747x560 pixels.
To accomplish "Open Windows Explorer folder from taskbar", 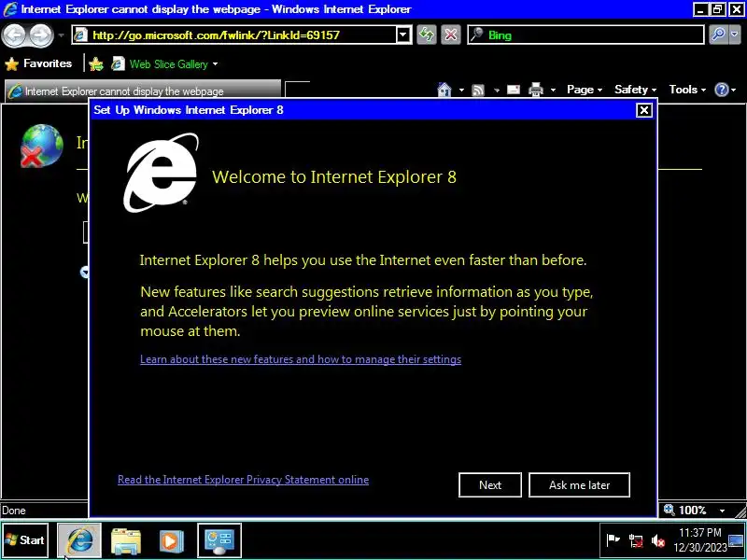I will pyautogui.click(x=126, y=540).
